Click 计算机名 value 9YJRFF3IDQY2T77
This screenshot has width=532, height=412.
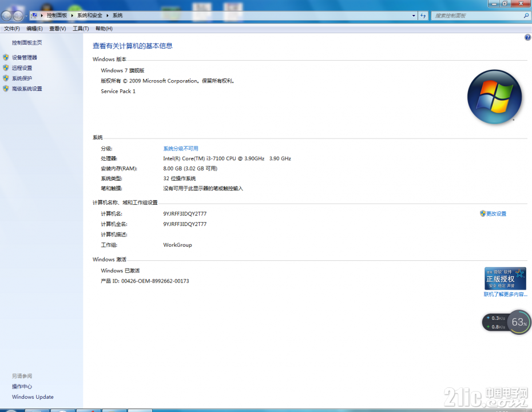(185, 213)
